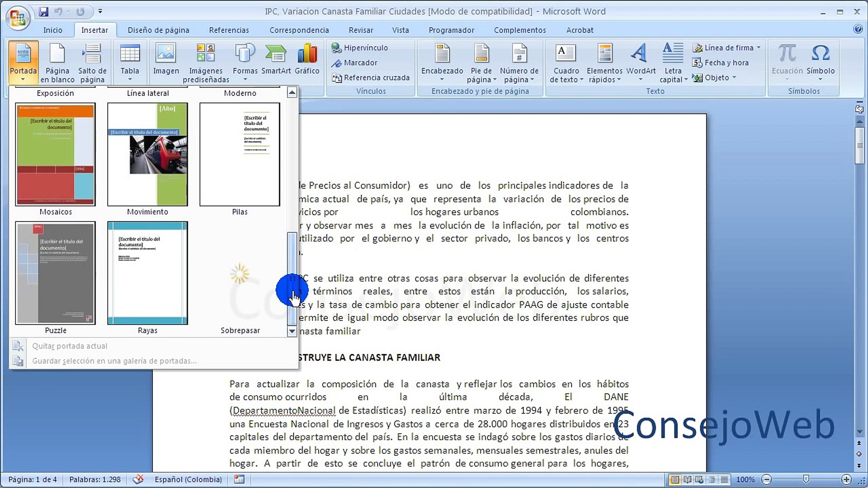
Task: Save document with Quick Access icon
Action: [x=43, y=12]
